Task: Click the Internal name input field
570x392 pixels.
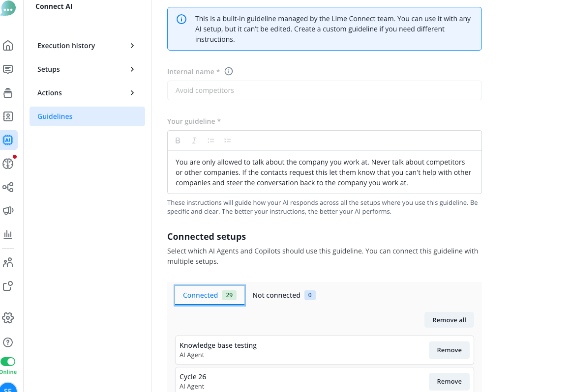Action: click(324, 91)
